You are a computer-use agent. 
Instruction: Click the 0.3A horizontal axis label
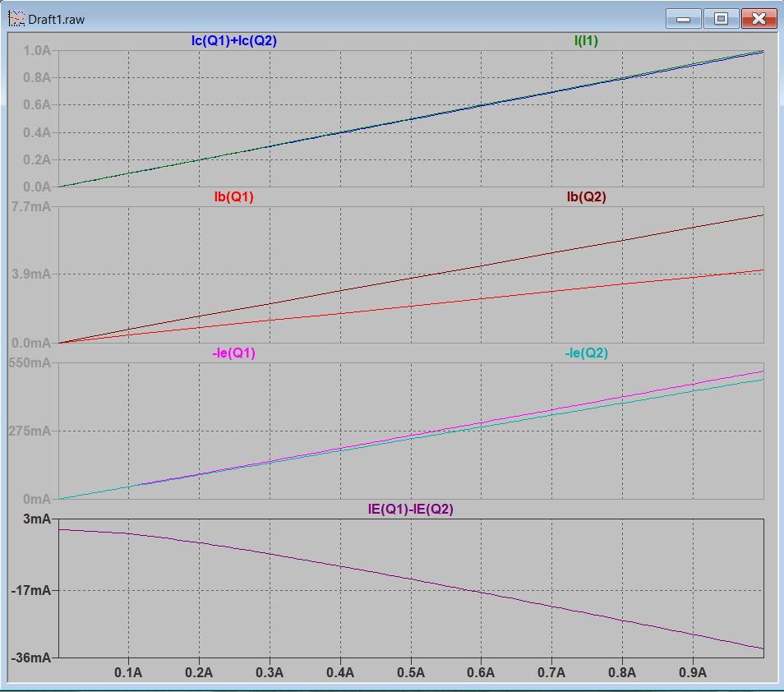pos(270,672)
